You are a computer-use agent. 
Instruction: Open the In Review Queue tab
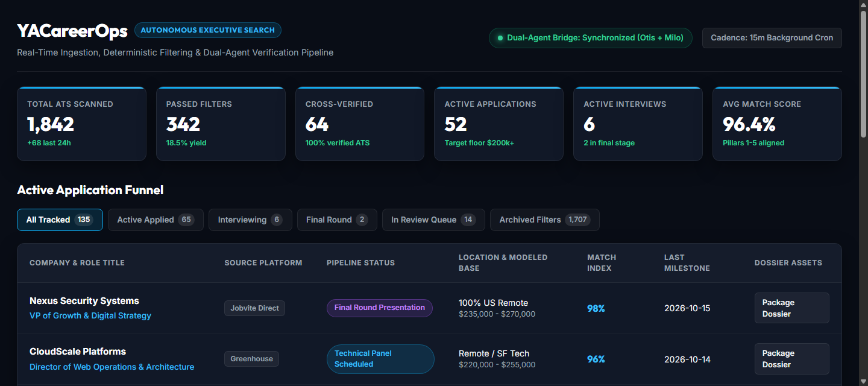pyautogui.click(x=433, y=220)
